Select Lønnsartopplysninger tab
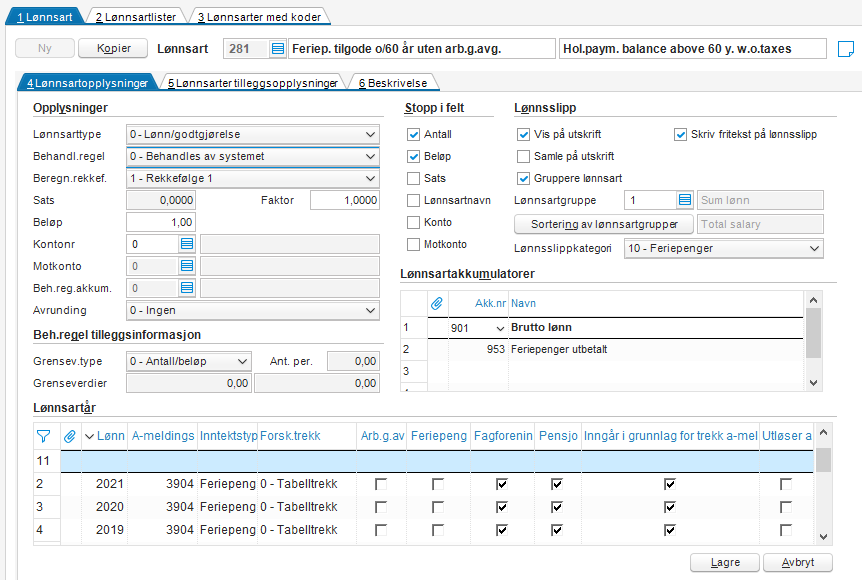The width and height of the screenshot is (862, 580). tap(87, 83)
